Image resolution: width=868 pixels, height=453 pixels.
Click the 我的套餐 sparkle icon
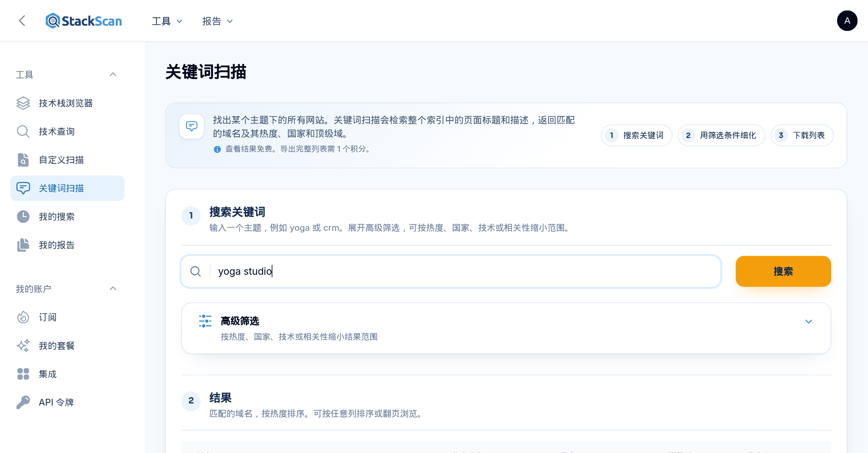[23, 346]
